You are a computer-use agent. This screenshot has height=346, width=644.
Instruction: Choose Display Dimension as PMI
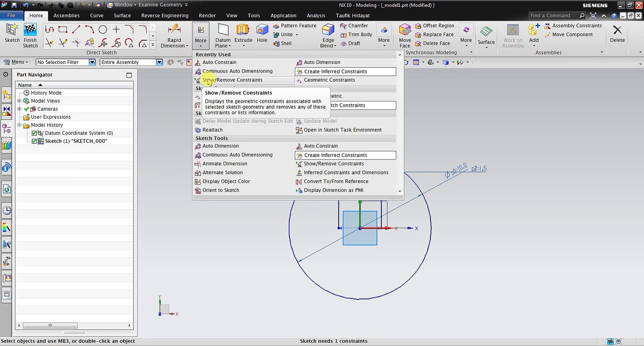tap(330, 190)
